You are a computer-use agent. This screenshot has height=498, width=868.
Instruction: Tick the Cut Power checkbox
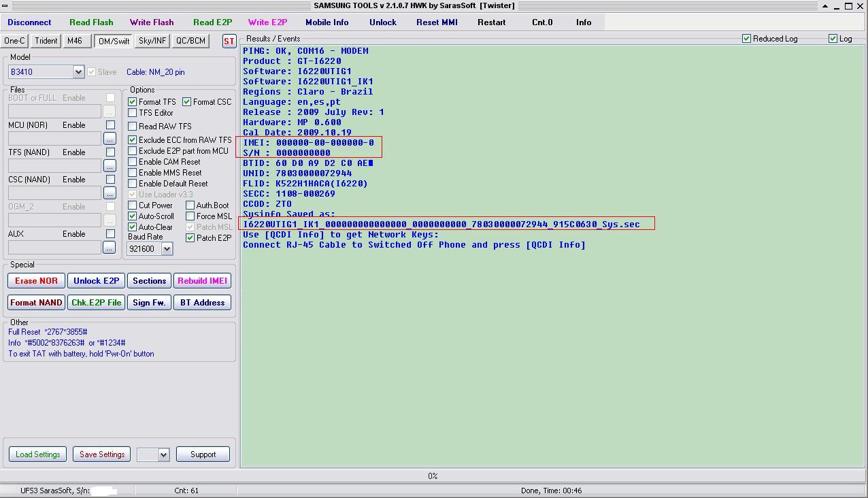click(133, 205)
